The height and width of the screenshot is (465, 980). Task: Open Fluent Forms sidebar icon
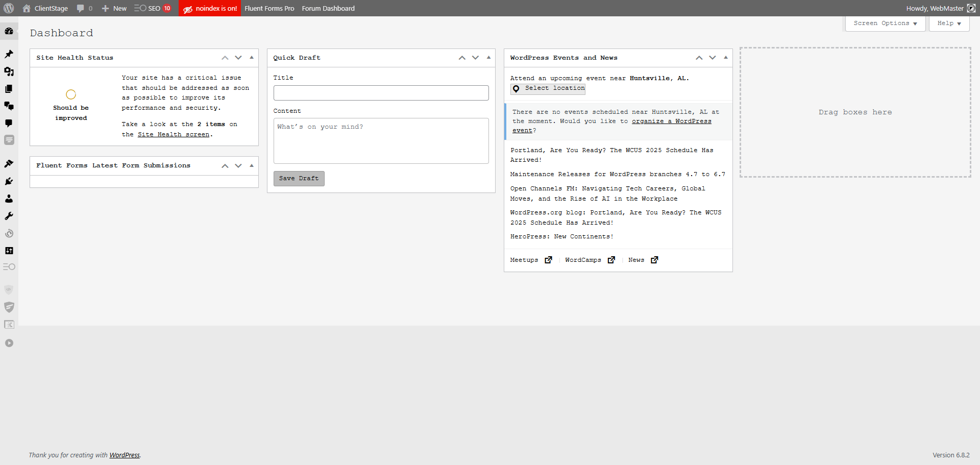click(9, 140)
